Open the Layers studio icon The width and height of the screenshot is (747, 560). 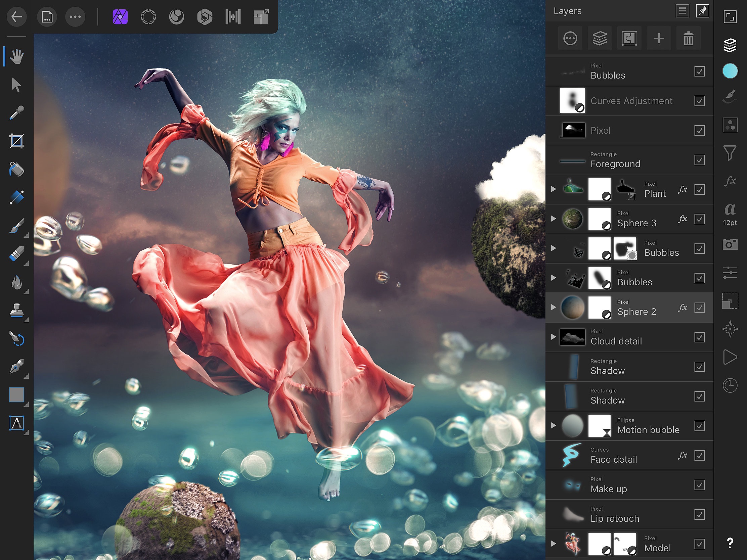coord(730,45)
